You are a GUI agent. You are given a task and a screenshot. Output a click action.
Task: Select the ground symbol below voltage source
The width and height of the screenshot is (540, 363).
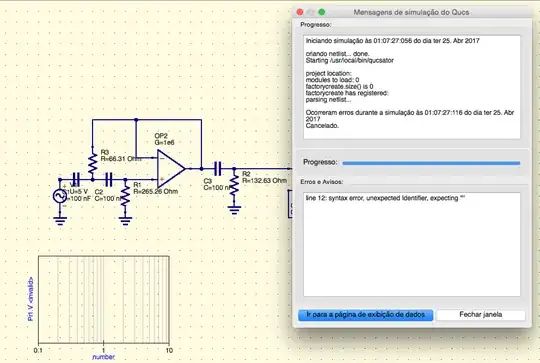click(x=60, y=220)
